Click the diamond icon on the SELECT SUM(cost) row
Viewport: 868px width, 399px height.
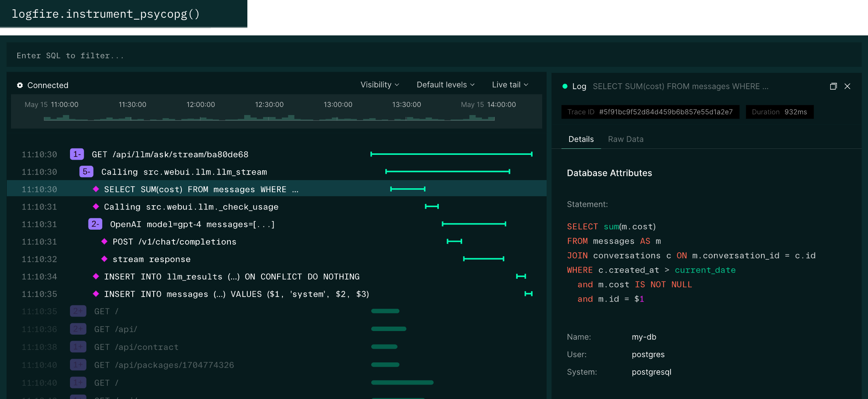coord(96,189)
